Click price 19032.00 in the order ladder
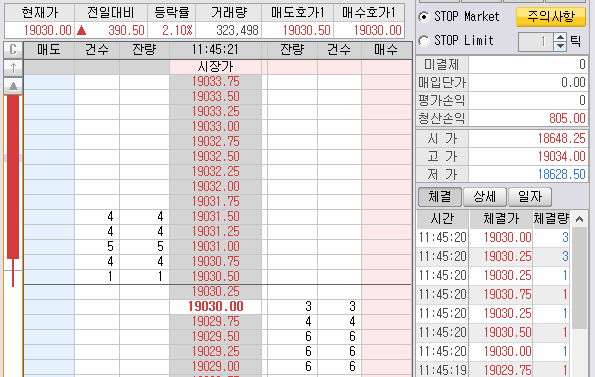 tap(215, 187)
